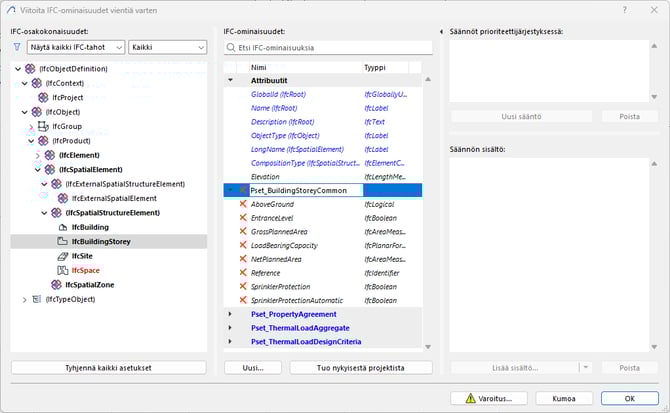Click the IfcSite icon in the tree
670x413 pixels.
coord(63,256)
